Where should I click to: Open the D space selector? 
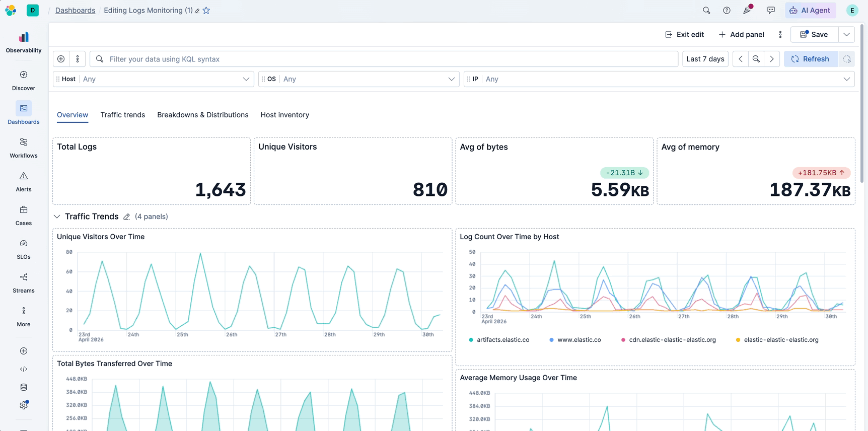tap(33, 10)
